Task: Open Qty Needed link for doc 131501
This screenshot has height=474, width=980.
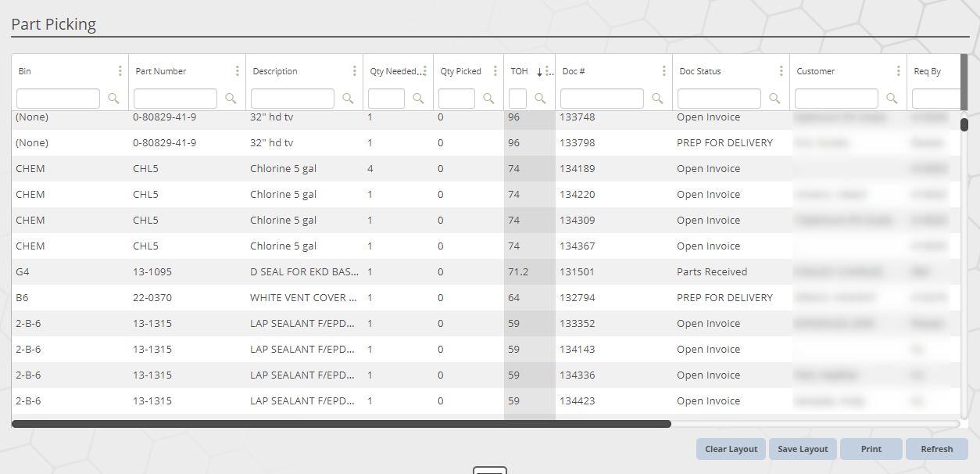Action: click(x=370, y=272)
